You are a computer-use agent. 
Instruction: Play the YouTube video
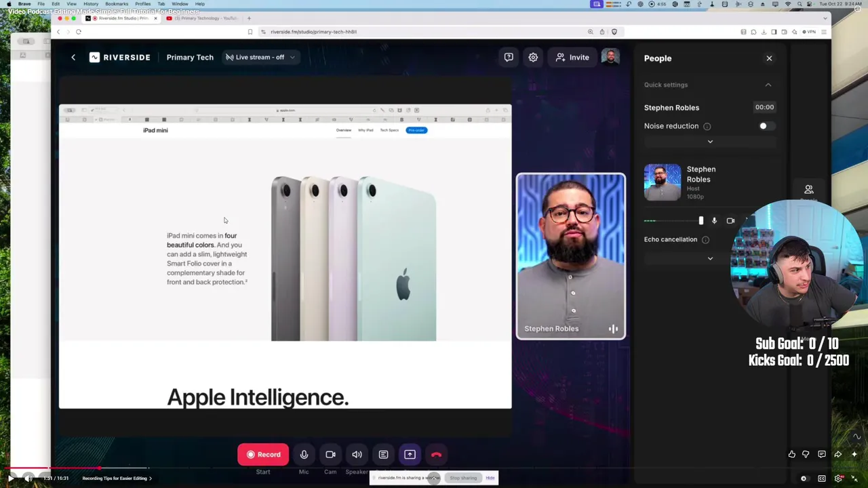click(x=11, y=479)
